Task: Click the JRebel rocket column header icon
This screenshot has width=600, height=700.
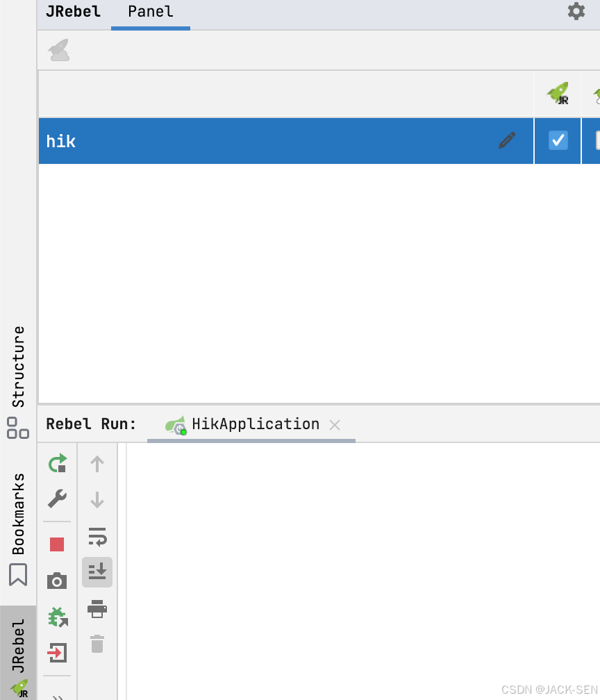Action: click(x=558, y=93)
